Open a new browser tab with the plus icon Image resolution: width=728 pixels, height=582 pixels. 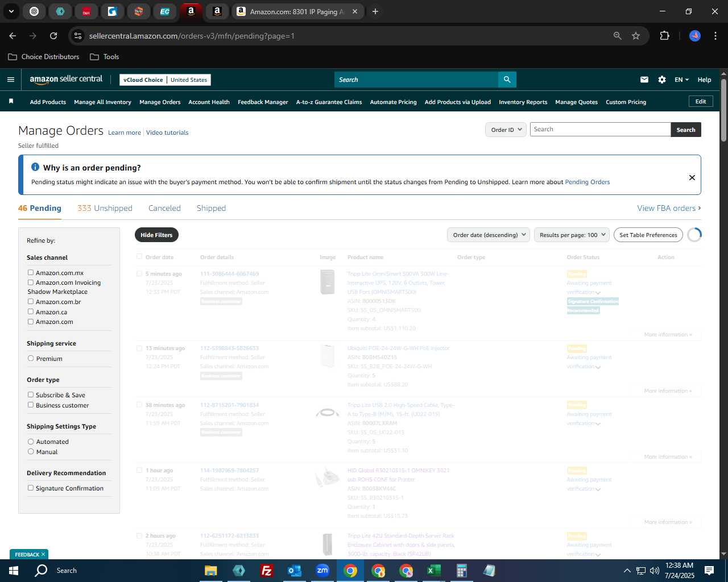point(375,11)
